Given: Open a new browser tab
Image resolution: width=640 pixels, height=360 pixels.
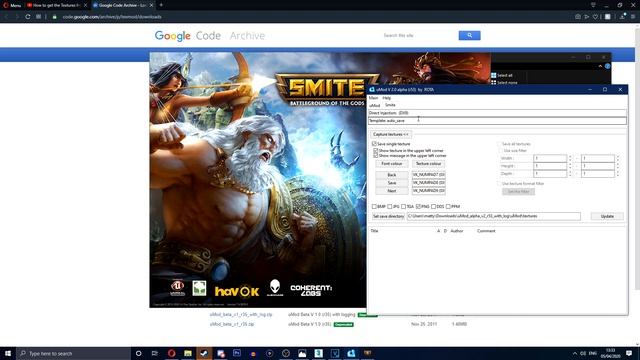Looking at the screenshot, I should coord(161,5).
